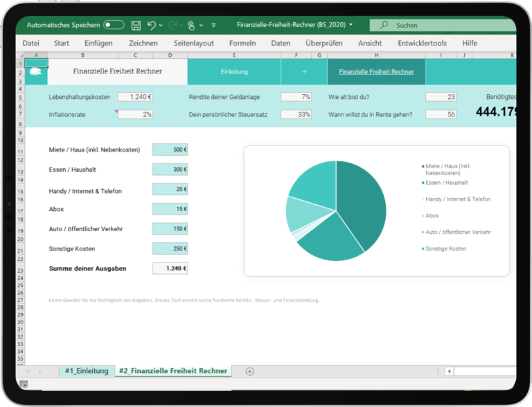Click the Select All corner triangle
532x407 pixels.
[20, 55]
